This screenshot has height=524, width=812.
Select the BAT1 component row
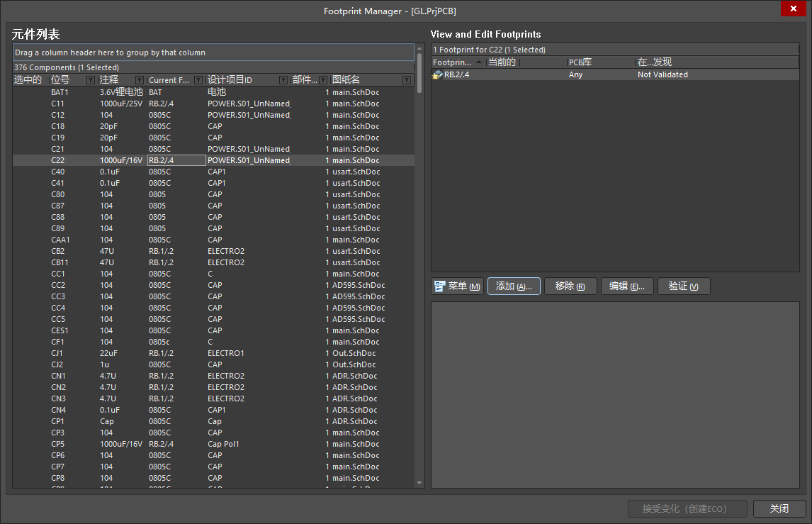pyautogui.click(x=60, y=92)
